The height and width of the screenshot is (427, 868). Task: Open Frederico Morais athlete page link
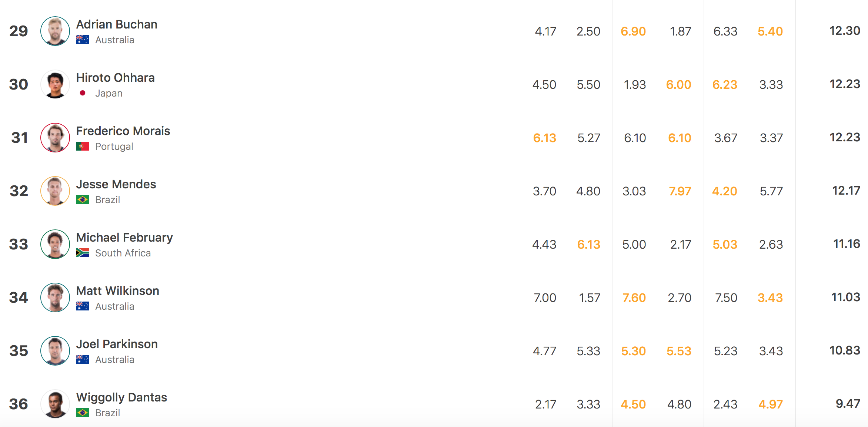[x=123, y=131]
